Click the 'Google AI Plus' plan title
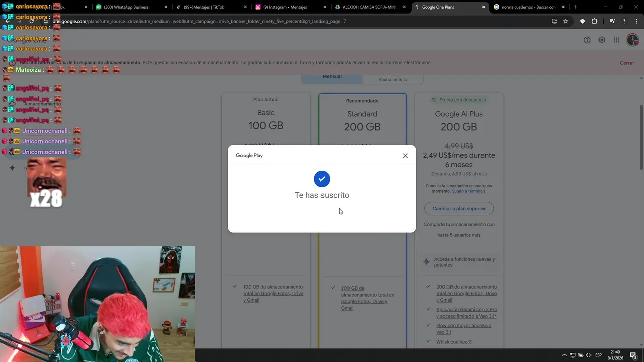The image size is (644, 362). (459, 114)
